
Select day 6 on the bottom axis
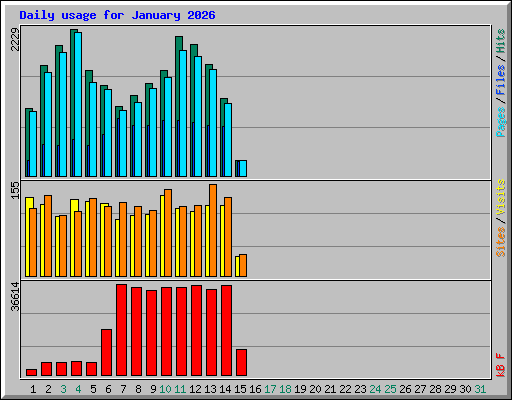(x=108, y=389)
